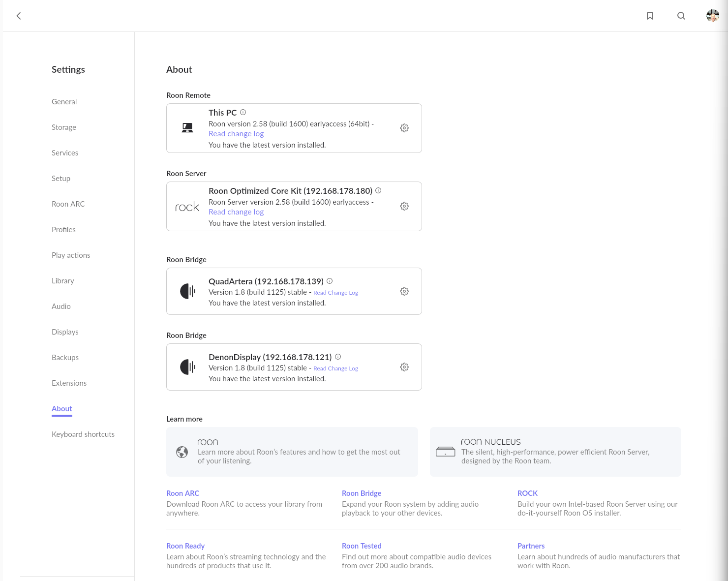Open the General settings tab
This screenshot has width=728, height=581.
[x=64, y=102]
